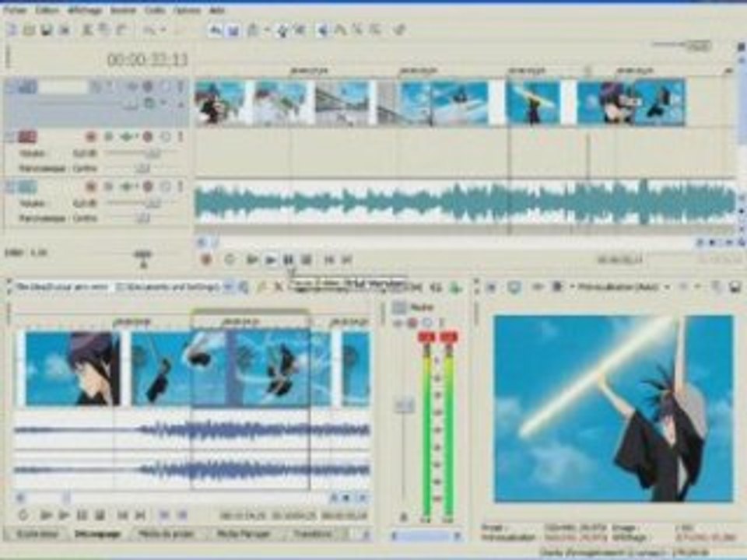Click the Paste toolbar icon
This screenshot has height=560, width=747.
click(121, 30)
